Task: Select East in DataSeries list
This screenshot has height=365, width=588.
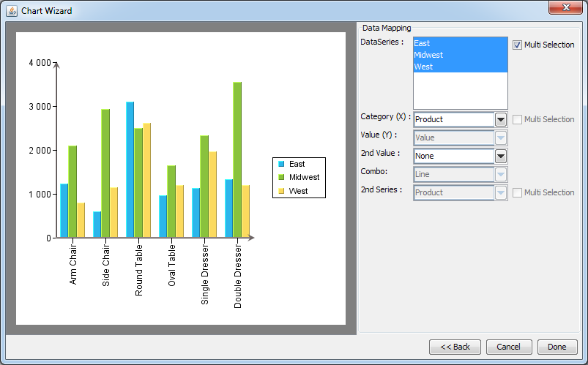Action: [460, 43]
